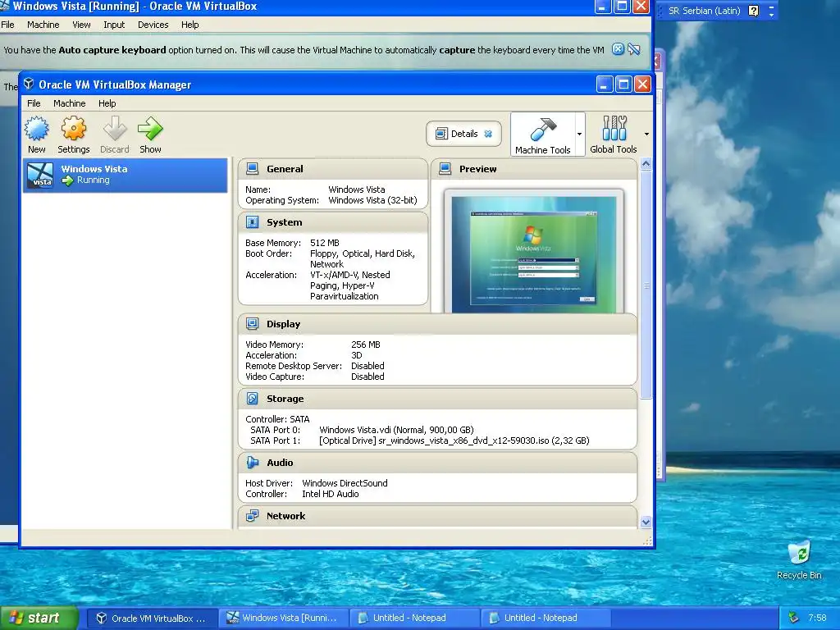The image size is (840, 630).
Task: Click the New virtual machine icon
Action: pos(36,129)
